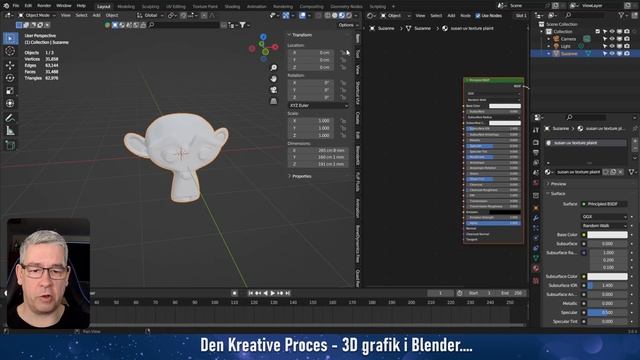640x360 pixels.
Task: Open the Render properties tab icon
Action: 536,142
